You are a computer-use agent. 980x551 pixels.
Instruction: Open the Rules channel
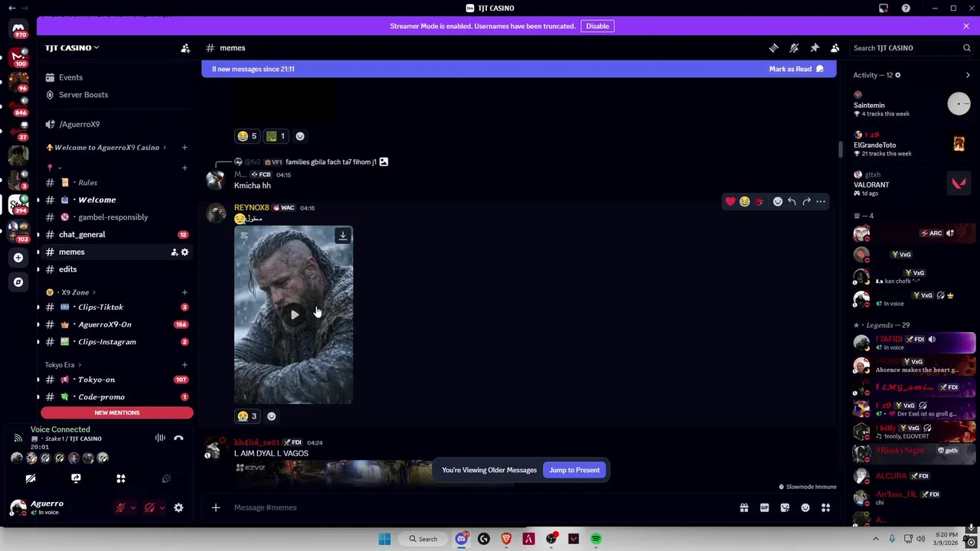tap(87, 182)
